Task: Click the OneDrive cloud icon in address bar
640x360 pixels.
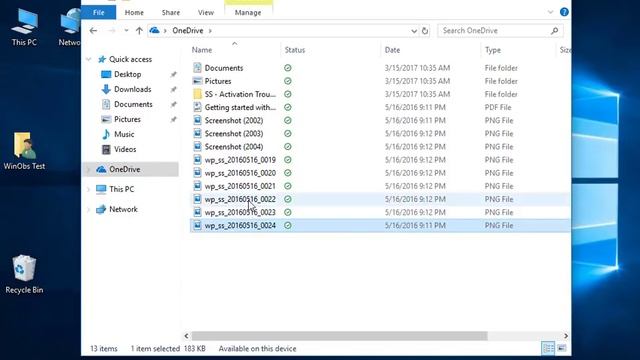Action: pyautogui.click(x=154, y=31)
